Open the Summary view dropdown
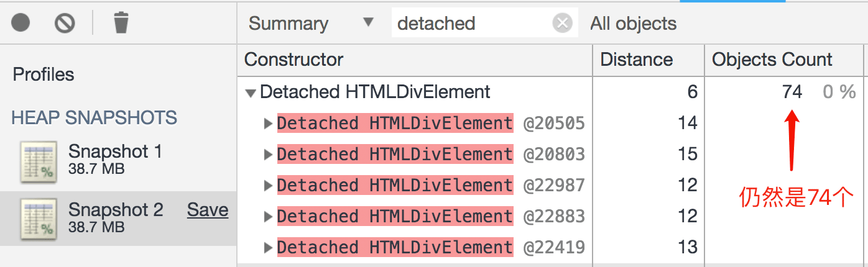This screenshot has height=267, width=868. pos(311,24)
